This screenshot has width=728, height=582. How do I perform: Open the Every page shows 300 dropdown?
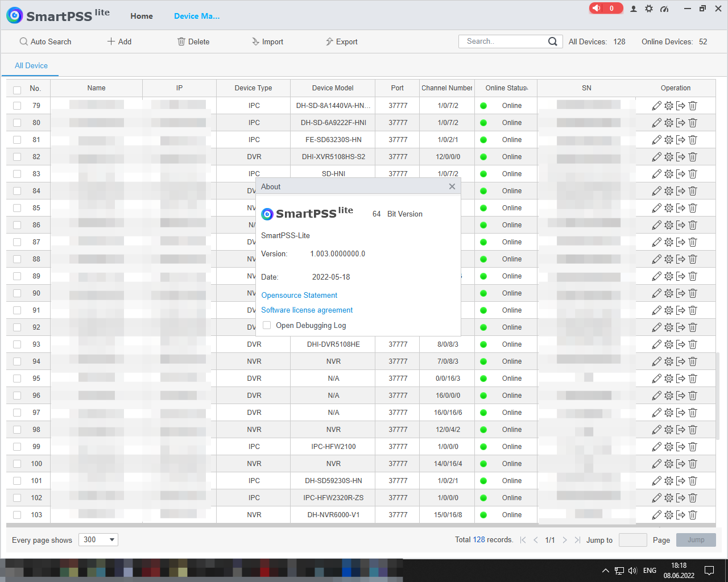[x=98, y=540]
